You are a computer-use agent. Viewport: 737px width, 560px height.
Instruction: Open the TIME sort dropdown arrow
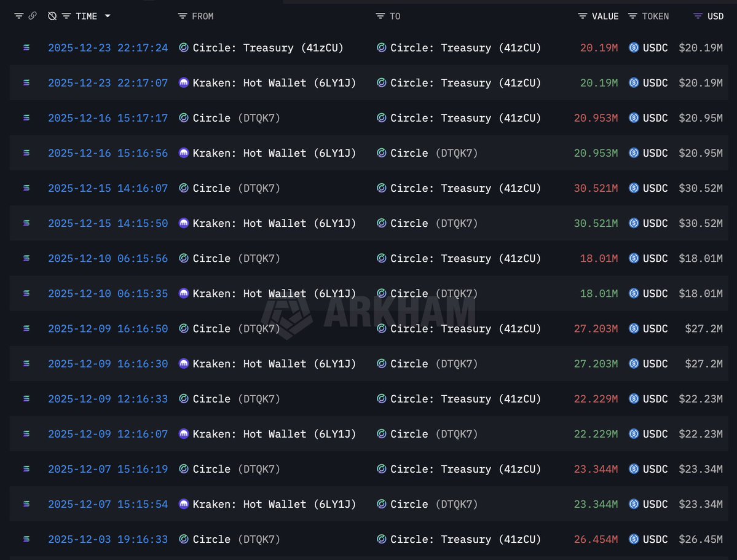point(108,16)
